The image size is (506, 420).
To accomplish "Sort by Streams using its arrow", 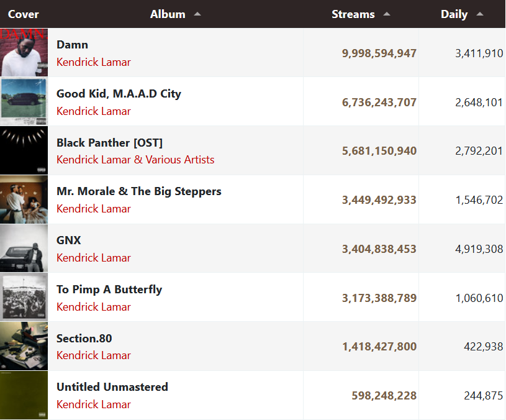I will pos(387,14).
